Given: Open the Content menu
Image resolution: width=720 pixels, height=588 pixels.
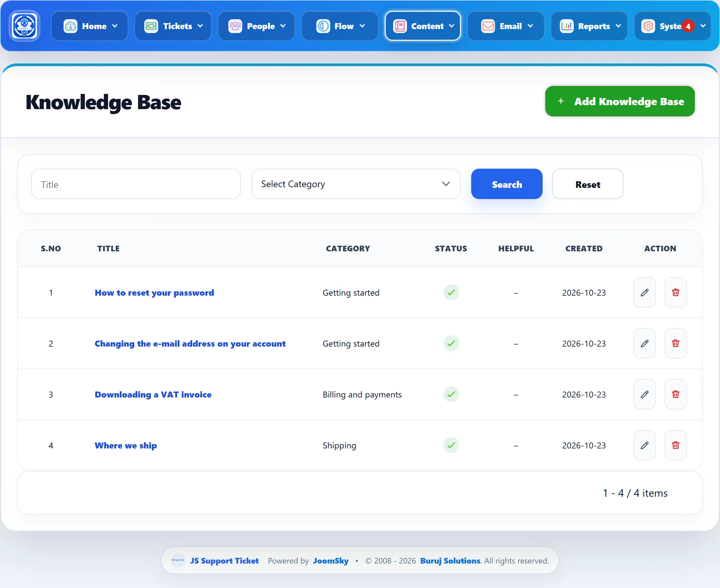Looking at the screenshot, I should point(423,26).
